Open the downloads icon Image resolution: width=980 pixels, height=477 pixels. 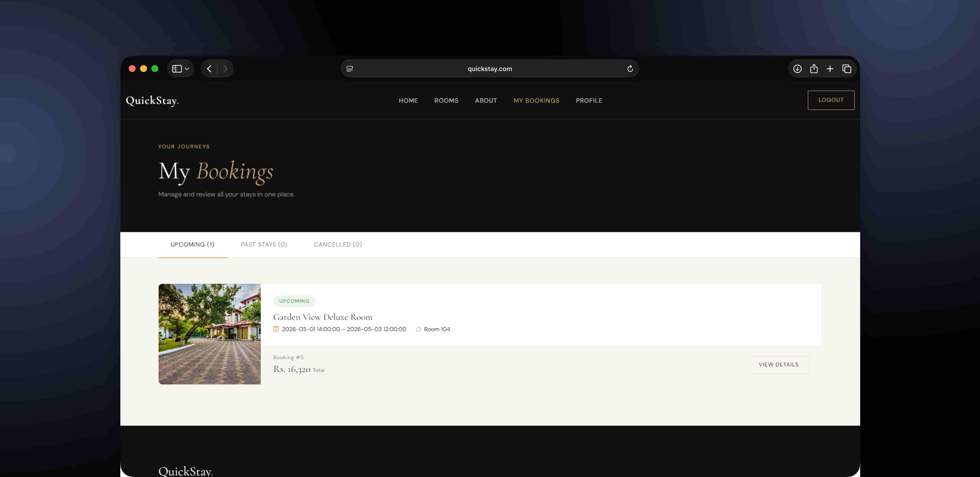coord(797,69)
